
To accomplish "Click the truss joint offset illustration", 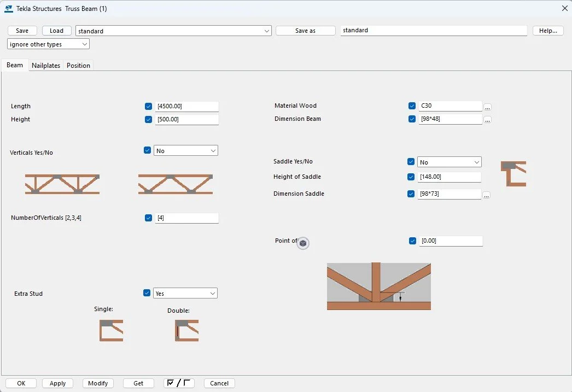I will click(x=378, y=286).
